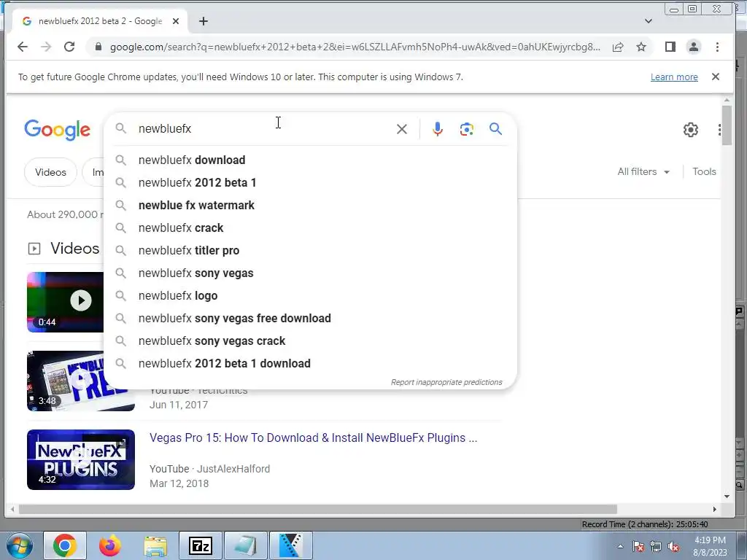
Task: Open 7-Zip from the taskbar
Action: click(201, 545)
